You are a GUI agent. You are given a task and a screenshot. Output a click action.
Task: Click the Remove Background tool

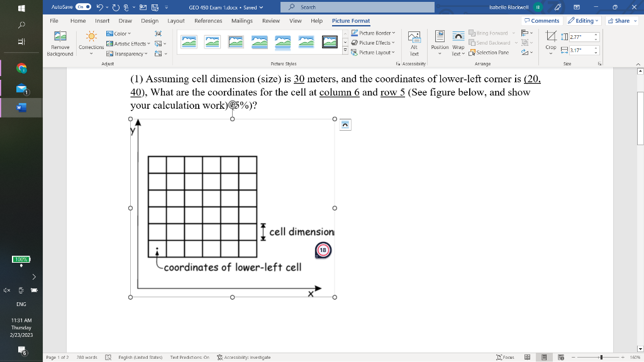[x=60, y=44]
